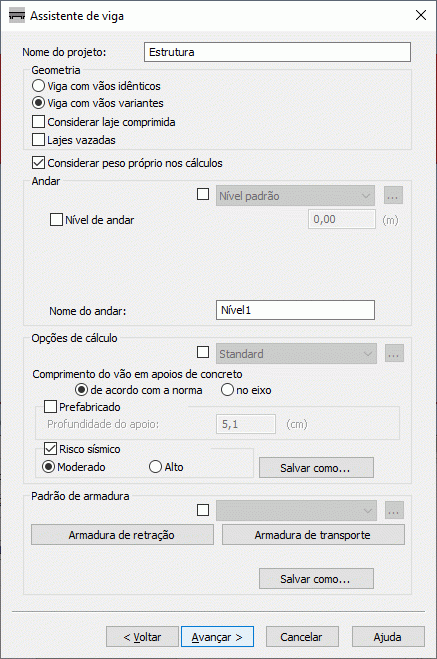Open the ellipsis button beside Nível padrão
Image resolution: width=437 pixels, height=659 pixels.
coord(393,196)
